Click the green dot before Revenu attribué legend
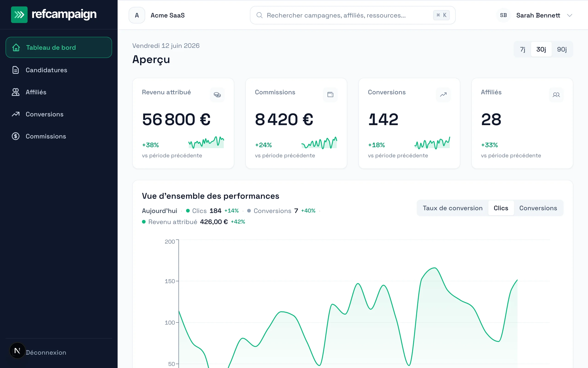This screenshot has height=368, width=588. 144,222
